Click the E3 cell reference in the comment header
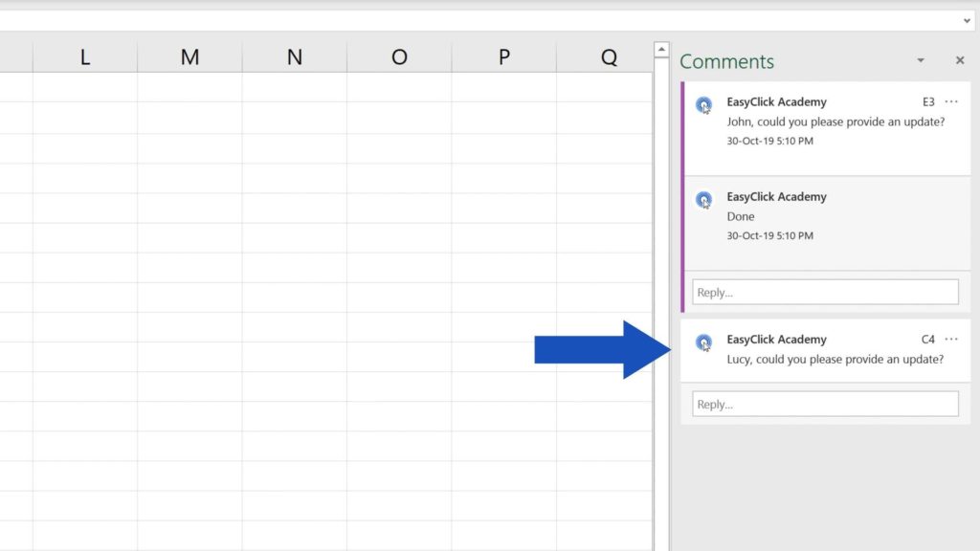Image resolution: width=980 pixels, height=551 pixels. 926,100
